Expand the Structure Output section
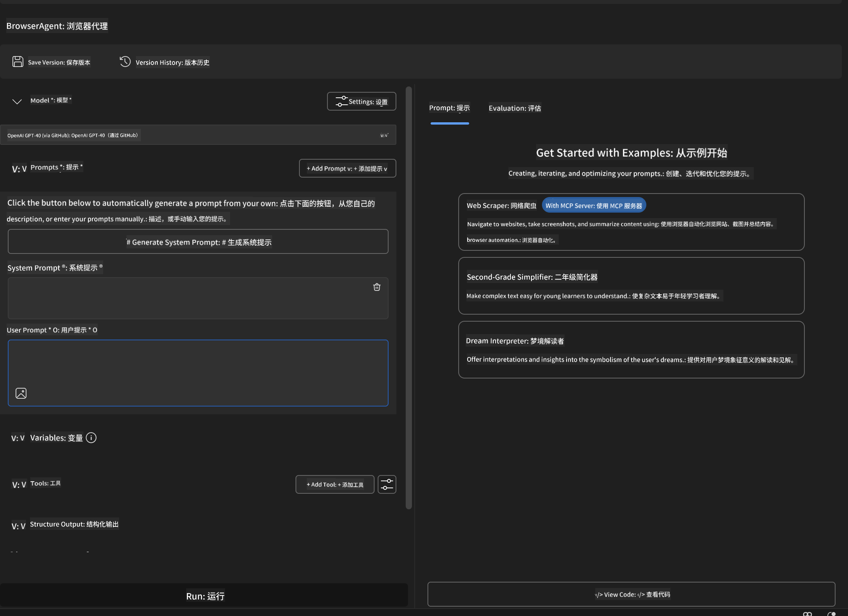Image resolution: width=848 pixels, height=616 pixels. pyautogui.click(x=18, y=526)
